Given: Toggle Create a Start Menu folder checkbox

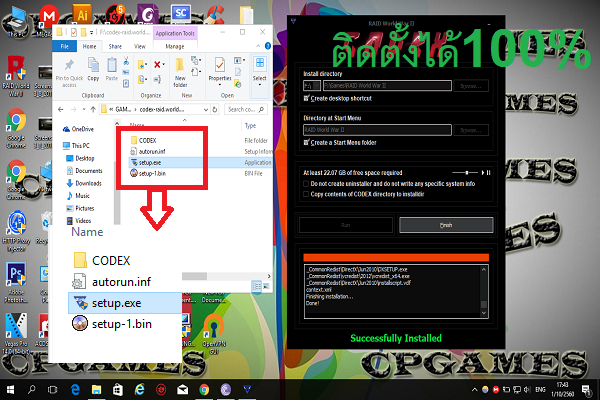Looking at the screenshot, I should [x=306, y=142].
